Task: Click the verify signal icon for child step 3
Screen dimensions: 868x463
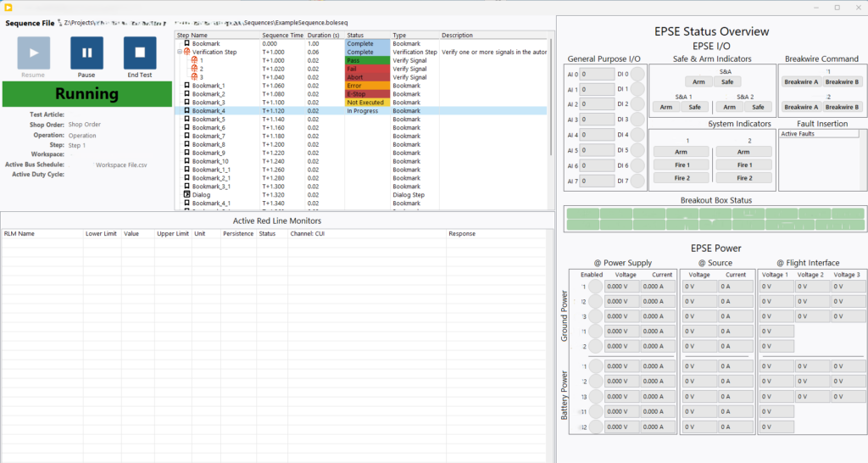Action: coord(194,77)
